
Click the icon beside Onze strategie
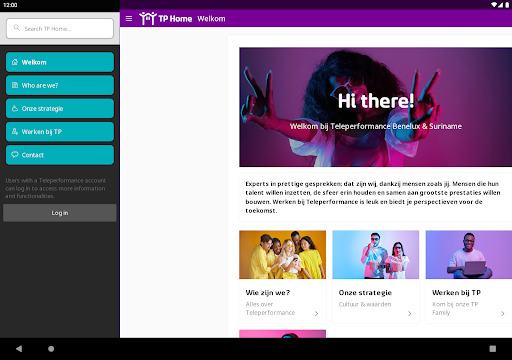15,108
